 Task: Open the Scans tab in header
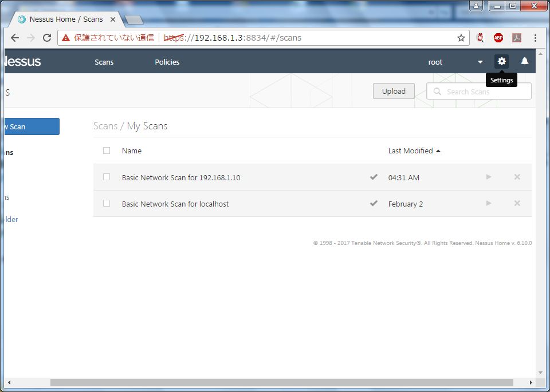click(x=104, y=62)
